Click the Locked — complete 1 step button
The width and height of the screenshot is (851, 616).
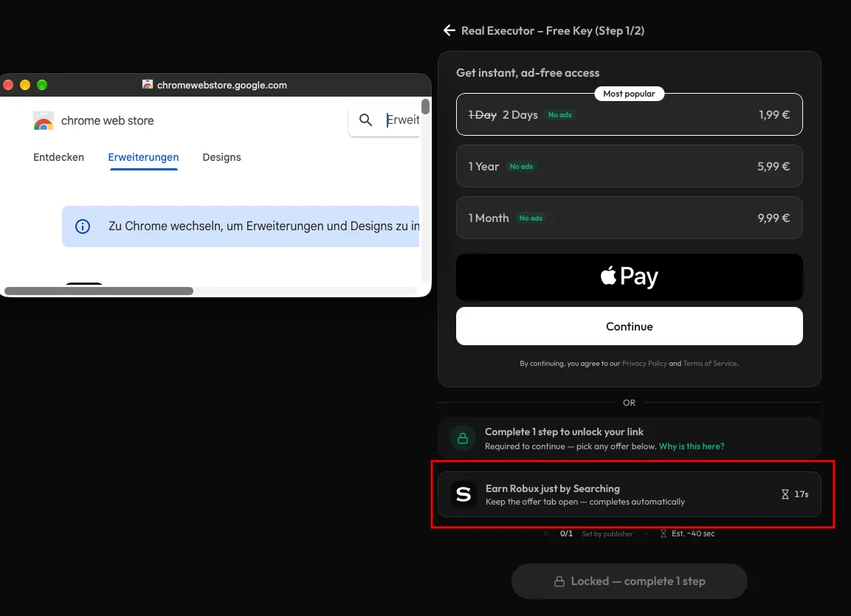click(x=629, y=581)
